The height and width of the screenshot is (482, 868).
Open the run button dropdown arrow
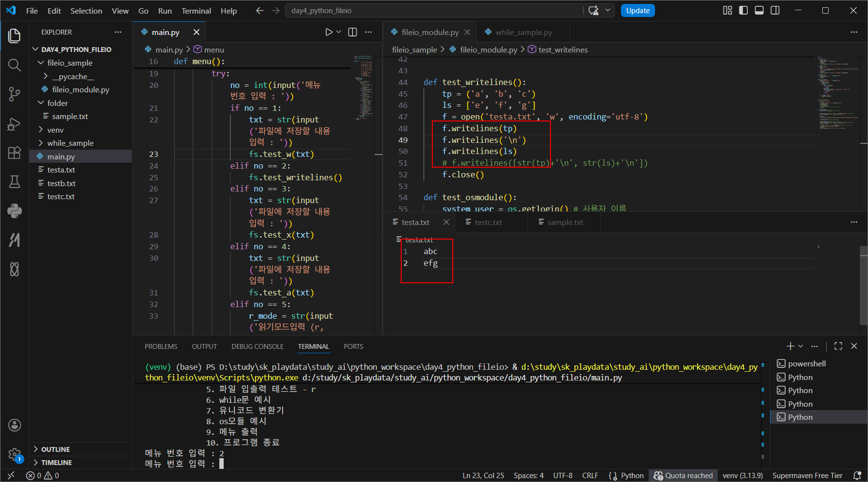[x=339, y=32]
